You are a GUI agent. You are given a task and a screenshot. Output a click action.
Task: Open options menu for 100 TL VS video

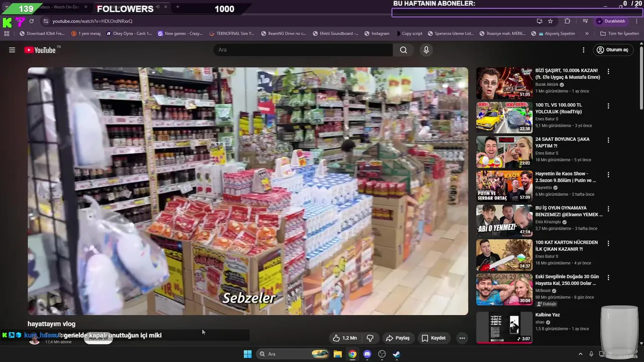click(608, 106)
